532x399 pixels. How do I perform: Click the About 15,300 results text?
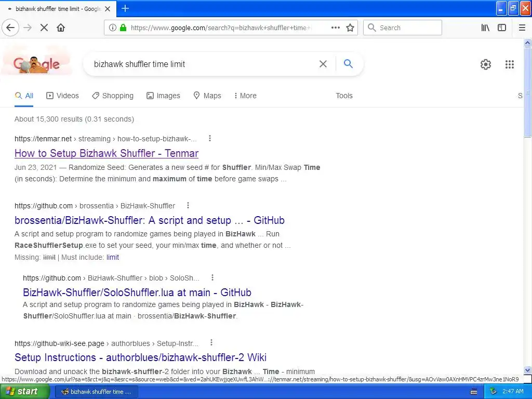click(x=74, y=119)
